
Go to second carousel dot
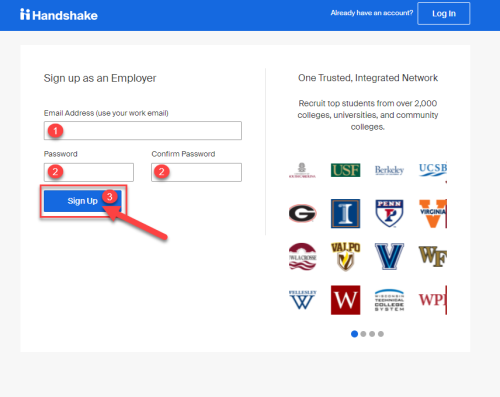[363, 334]
